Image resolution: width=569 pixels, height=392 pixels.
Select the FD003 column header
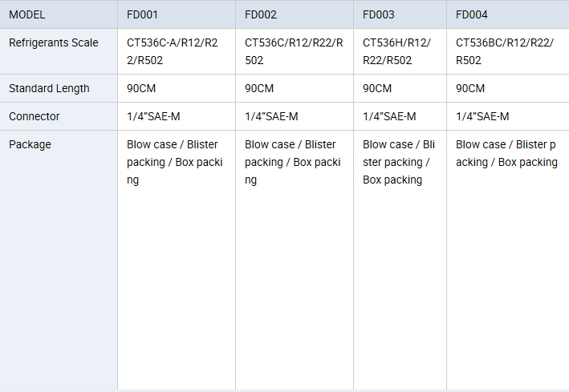pyautogui.click(x=400, y=14)
